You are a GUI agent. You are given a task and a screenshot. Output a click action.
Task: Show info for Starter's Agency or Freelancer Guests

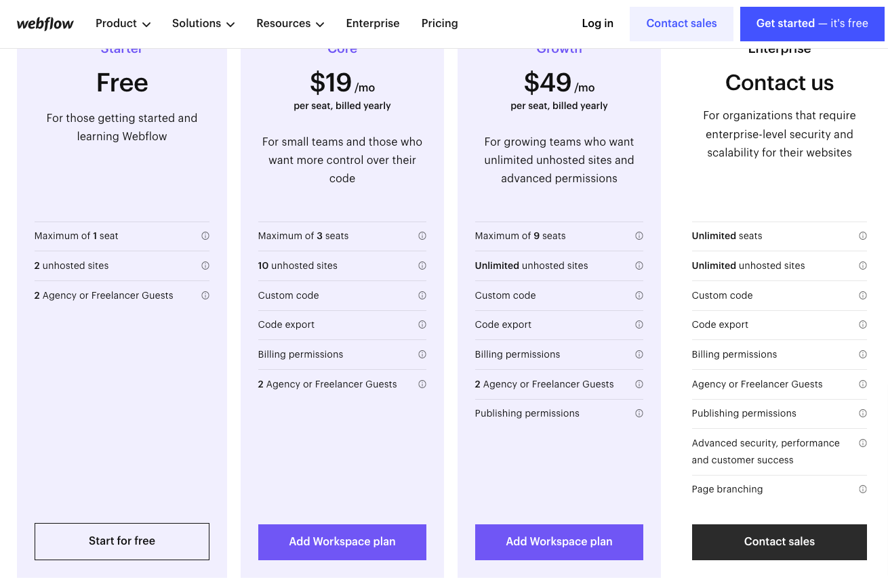coord(205,295)
